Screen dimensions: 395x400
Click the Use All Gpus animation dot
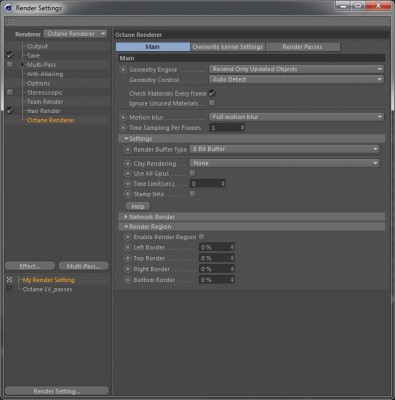pyautogui.click(x=127, y=173)
